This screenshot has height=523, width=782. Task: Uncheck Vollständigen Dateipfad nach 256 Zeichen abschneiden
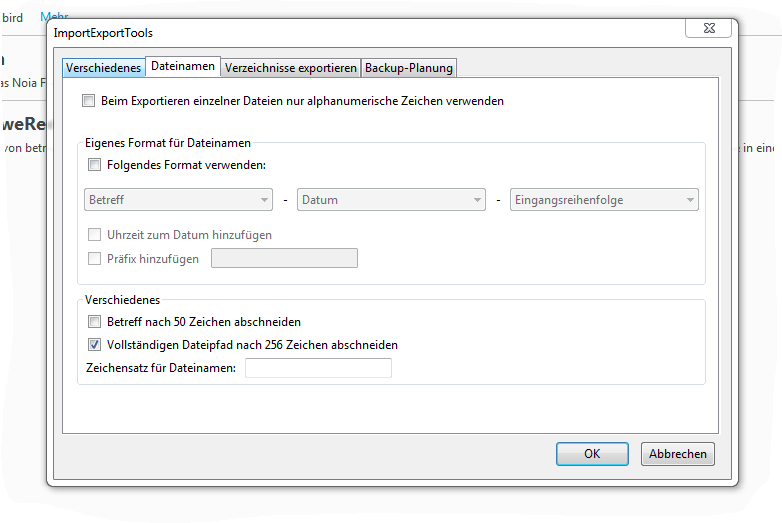click(x=95, y=345)
